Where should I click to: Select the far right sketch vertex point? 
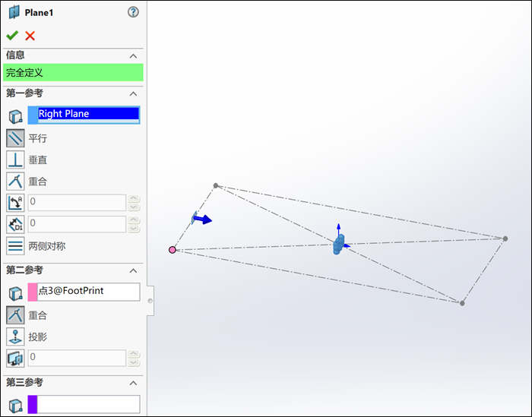(505, 239)
